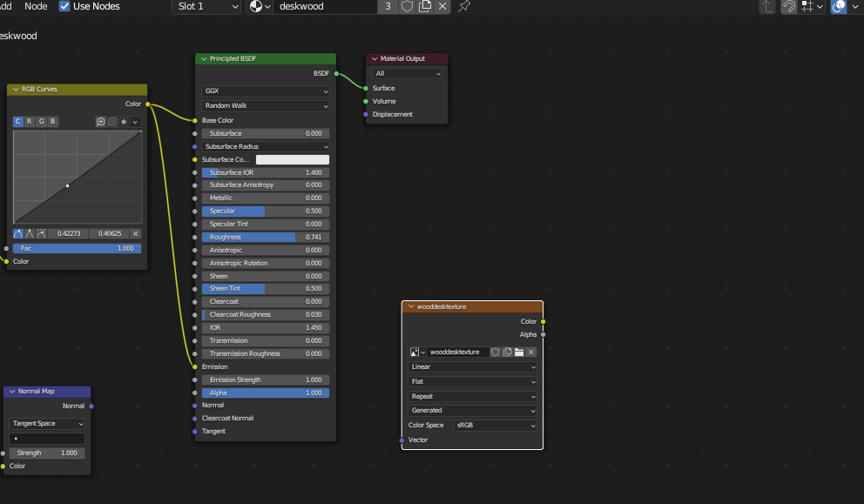Adjust the Specular slider at 0.500

point(266,211)
